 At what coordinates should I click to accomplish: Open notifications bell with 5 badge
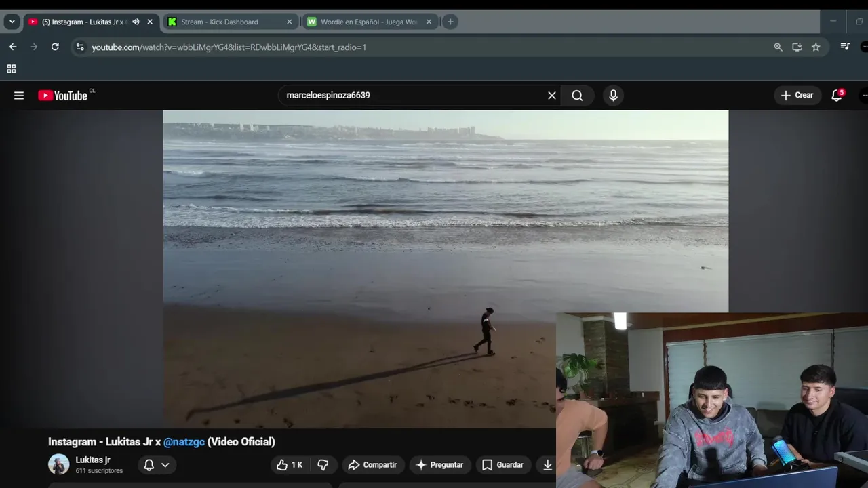[x=837, y=96]
